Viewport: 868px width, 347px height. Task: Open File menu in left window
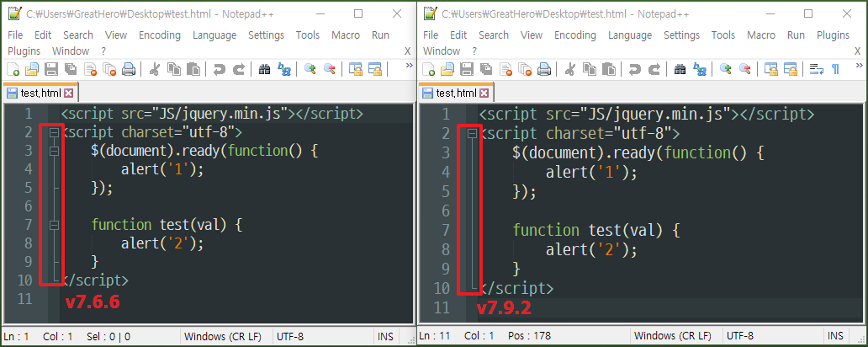15,35
